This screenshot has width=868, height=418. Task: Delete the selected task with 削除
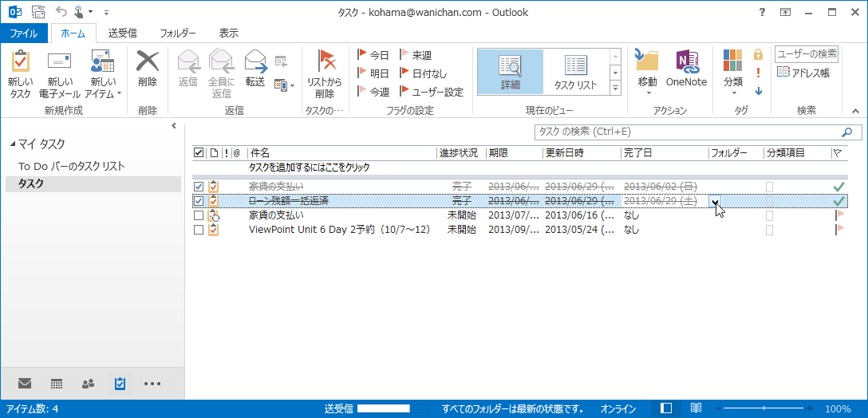(x=148, y=69)
